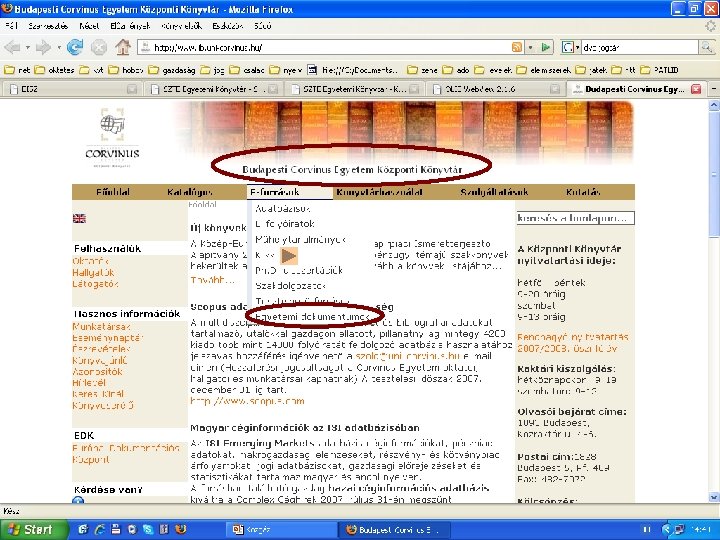Open the Hírlevél sidebar link
Screen dimensions: 720x540
coord(89,382)
